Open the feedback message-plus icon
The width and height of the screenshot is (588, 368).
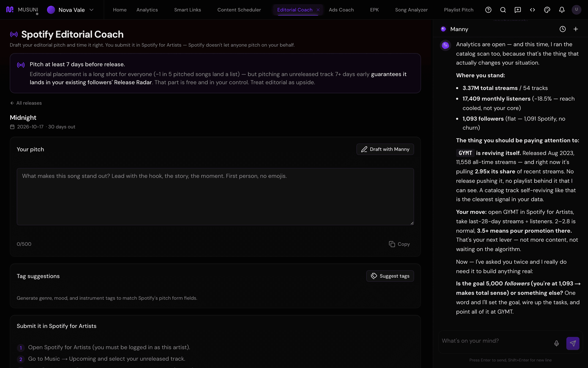pyautogui.click(x=518, y=10)
